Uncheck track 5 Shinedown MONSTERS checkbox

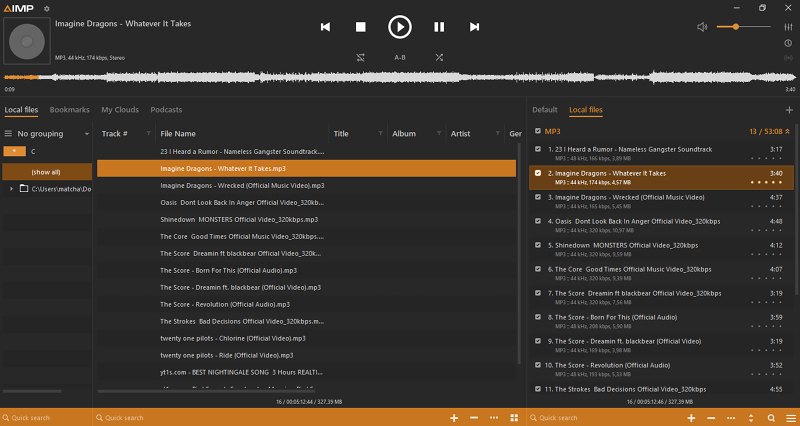coord(538,245)
